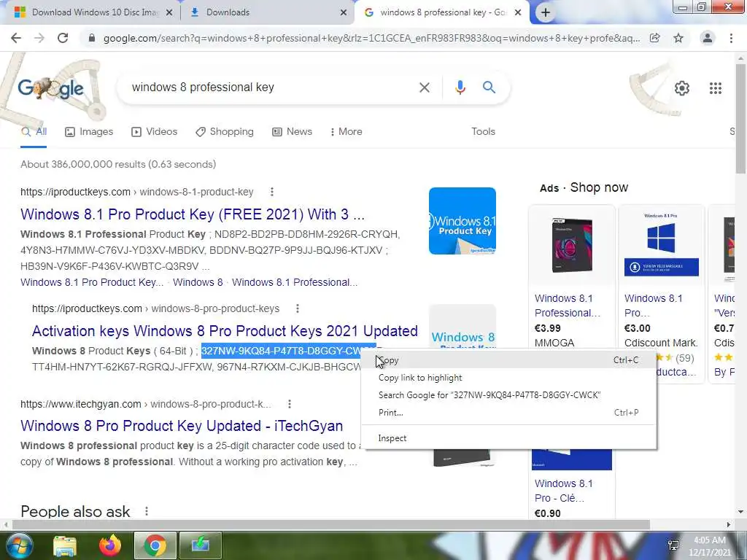Open the taskbar clock showing 4:05 AM
The height and width of the screenshot is (560, 747).
click(x=709, y=546)
